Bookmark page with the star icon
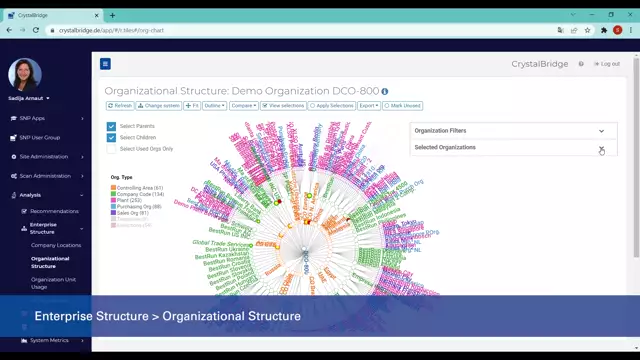Image resolution: width=640 pixels, height=360 pixels. click(587, 30)
